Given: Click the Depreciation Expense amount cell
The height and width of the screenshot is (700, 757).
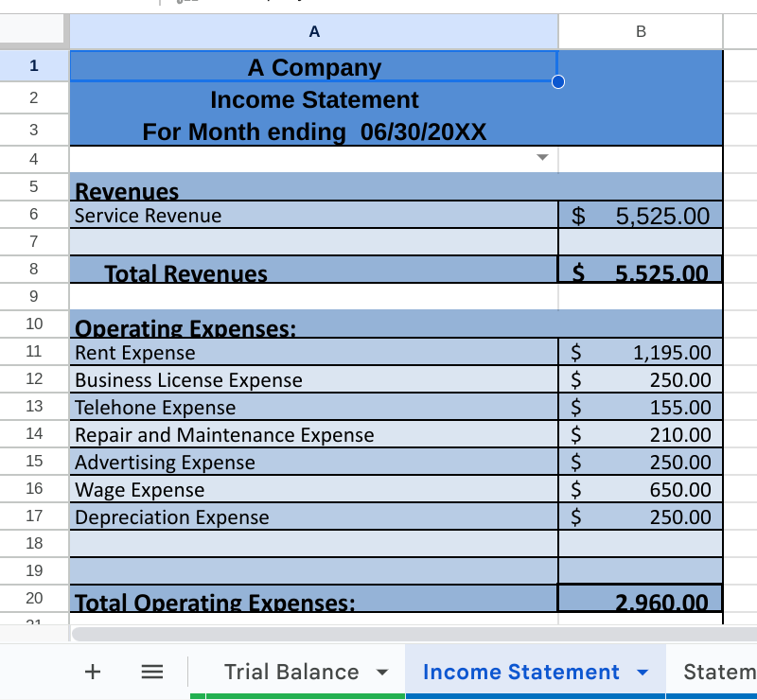Looking at the screenshot, I should click(x=641, y=516).
